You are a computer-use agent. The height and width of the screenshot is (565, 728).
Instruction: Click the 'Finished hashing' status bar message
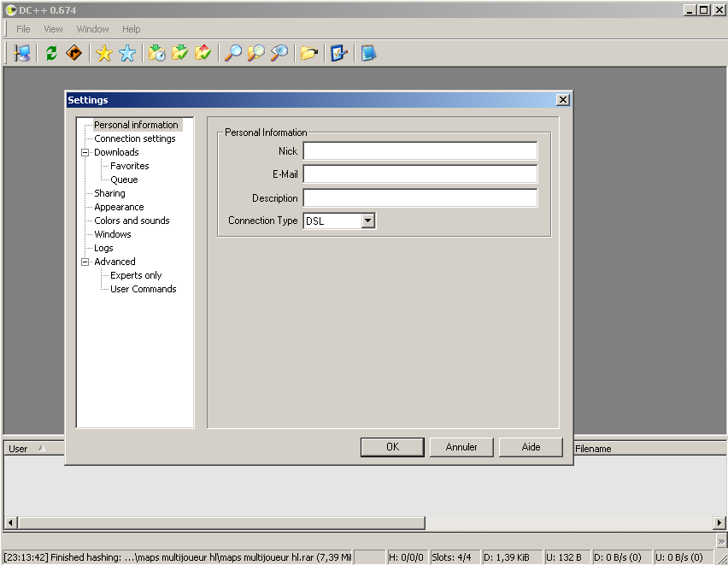point(178,557)
